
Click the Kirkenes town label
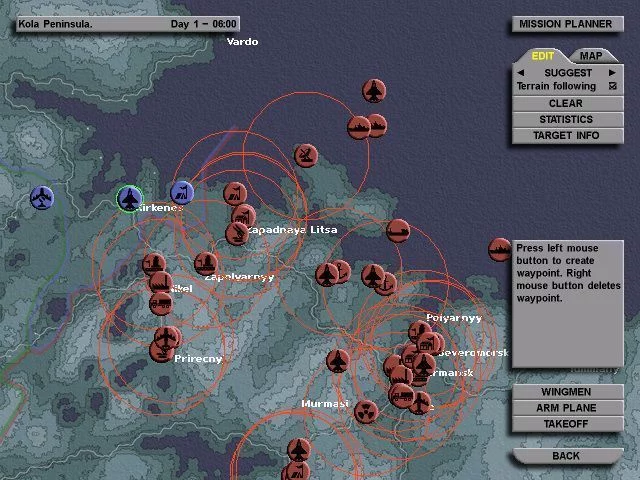coord(160,208)
